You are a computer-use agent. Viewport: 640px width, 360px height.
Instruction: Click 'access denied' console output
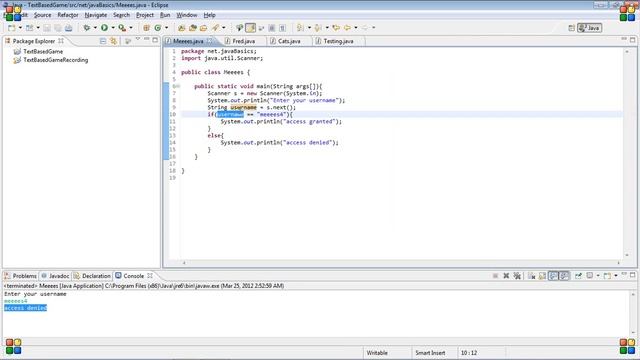[x=26, y=308]
